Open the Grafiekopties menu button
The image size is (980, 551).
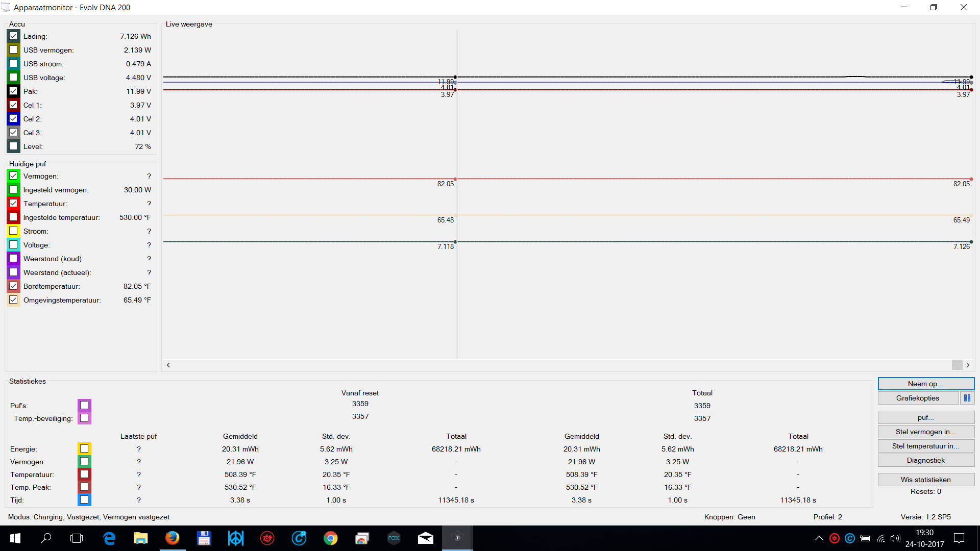tap(917, 398)
